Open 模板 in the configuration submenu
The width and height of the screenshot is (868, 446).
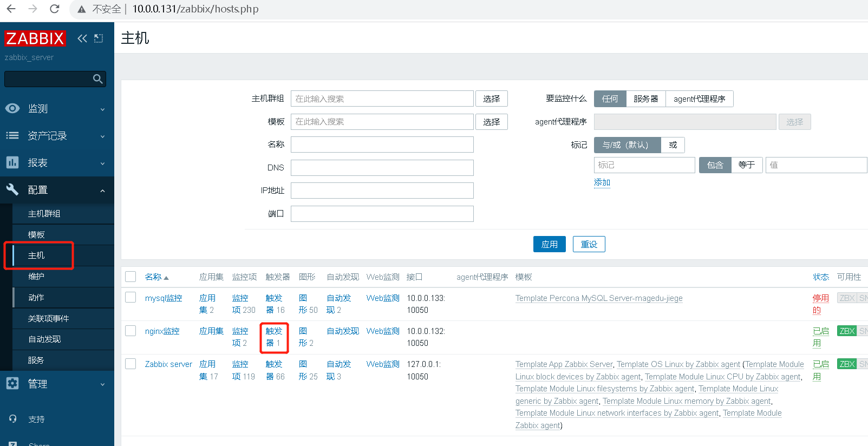[63, 235]
